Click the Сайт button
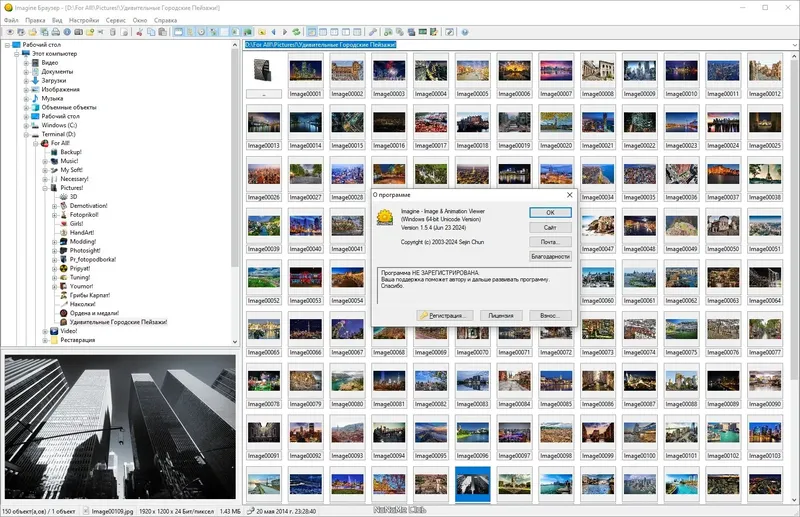800x517 pixels. pos(550,227)
